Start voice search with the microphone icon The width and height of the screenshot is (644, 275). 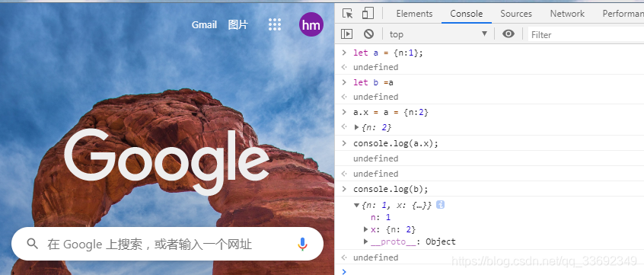point(302,245)
